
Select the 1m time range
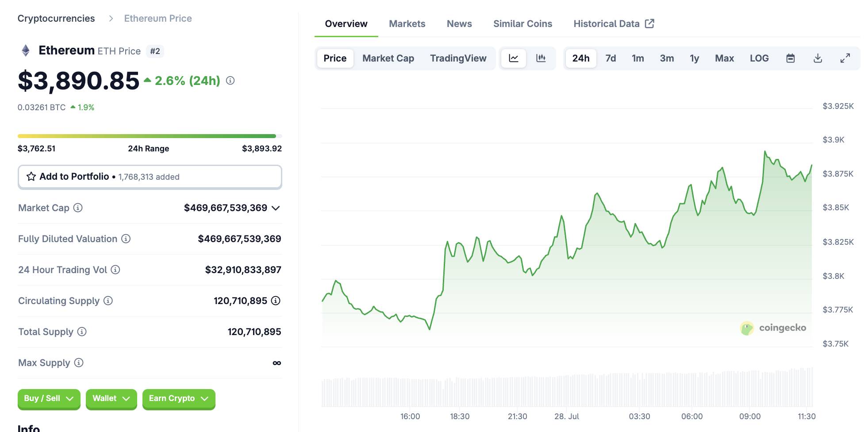638,58
